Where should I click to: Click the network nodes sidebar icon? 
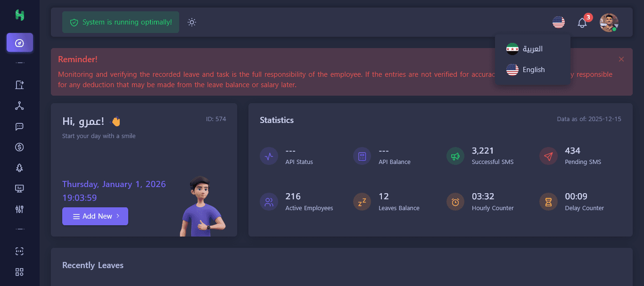(19, 106)
